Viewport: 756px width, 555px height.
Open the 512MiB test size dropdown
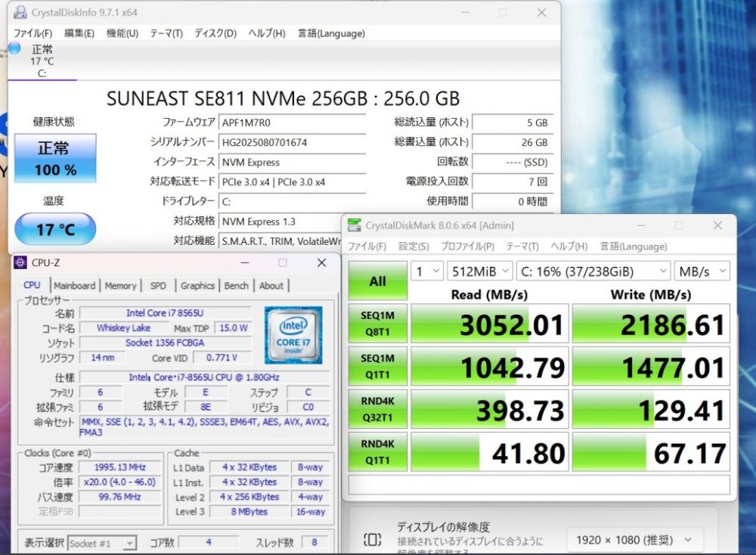point(480,271)
